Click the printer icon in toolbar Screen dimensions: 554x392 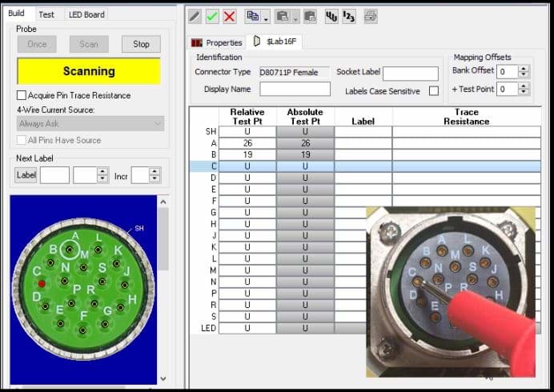pyautogui.click(x=371, y=16)
